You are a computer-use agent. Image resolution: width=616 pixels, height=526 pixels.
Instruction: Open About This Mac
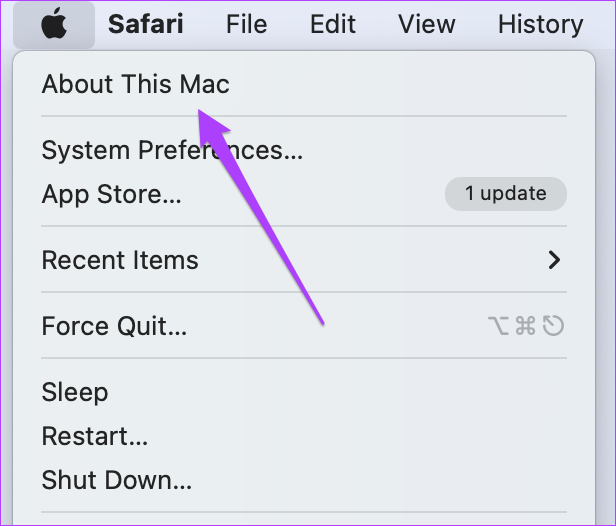136,84
